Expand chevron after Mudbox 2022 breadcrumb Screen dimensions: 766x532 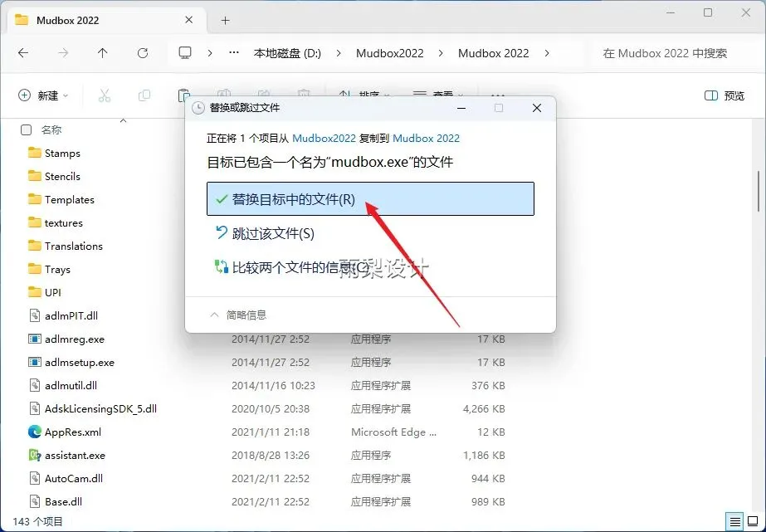coord(547,53)
